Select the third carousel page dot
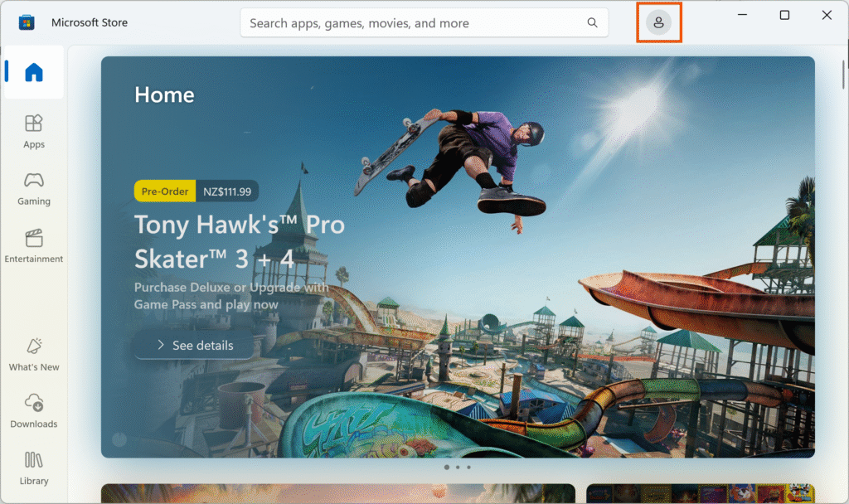Screen dimensions: 849x504 coord(468,468)
